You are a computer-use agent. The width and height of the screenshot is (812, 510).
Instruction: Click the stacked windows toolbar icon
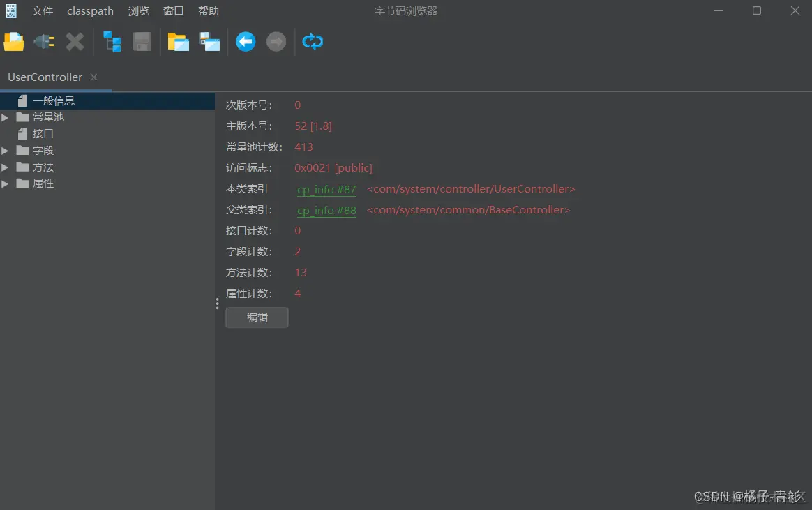tap(210, 41)
